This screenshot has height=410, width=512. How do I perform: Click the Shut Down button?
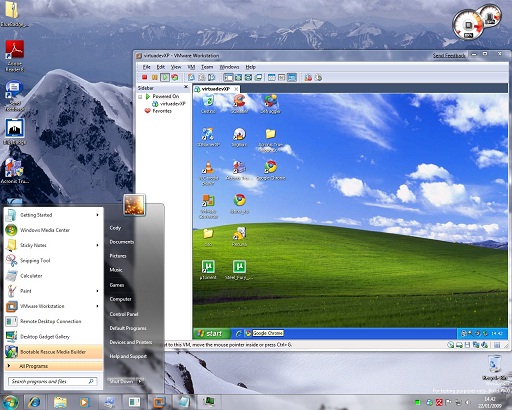(121, 381)
